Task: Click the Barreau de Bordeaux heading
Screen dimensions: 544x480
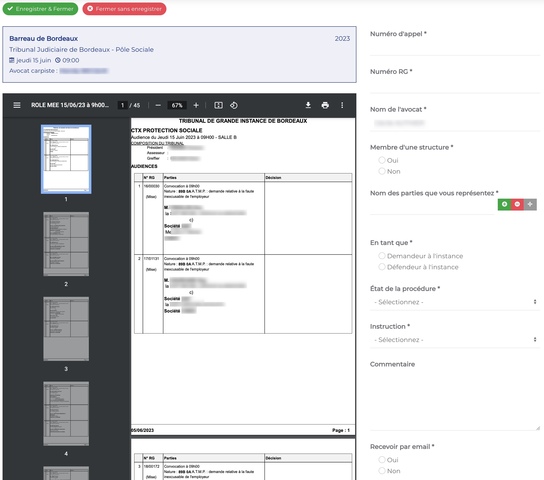Action: (x=43, y=38)
